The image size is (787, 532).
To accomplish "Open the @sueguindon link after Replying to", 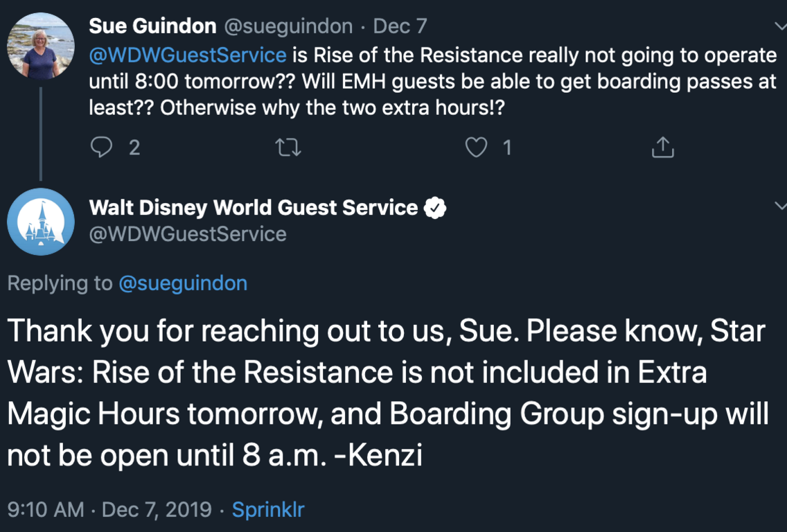I will click(183, 283).
